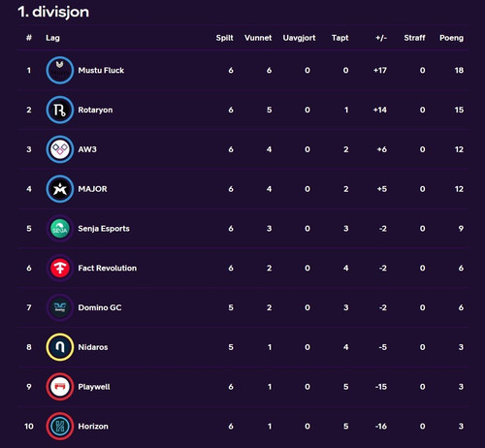The height and width of the screenshot is (448, 485).
Task: Open the Mustu Fluck team name link
Action: (x=101, y=70)
